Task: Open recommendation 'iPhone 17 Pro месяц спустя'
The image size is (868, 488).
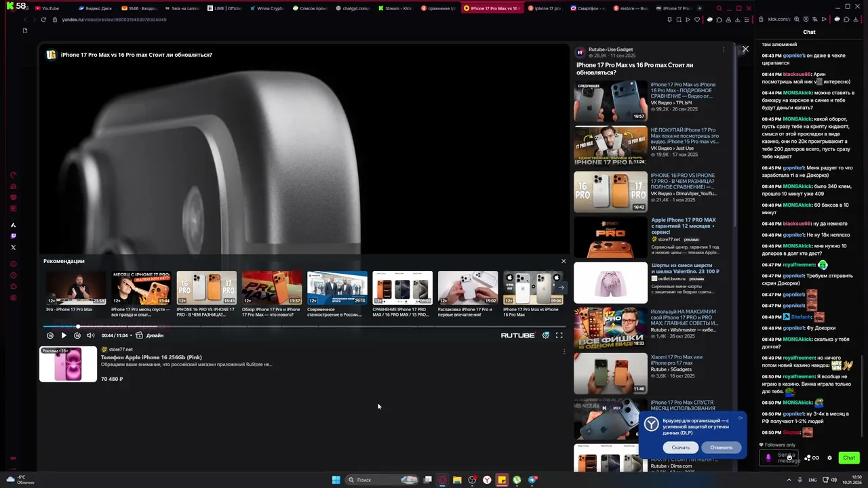Action: pyautogui.click(x=141, y=294)
